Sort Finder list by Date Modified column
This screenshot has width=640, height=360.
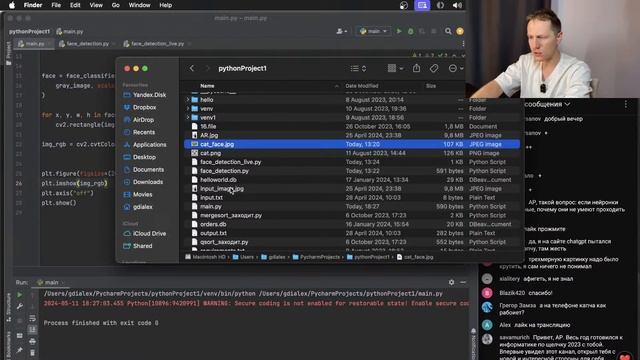(362, 86)
